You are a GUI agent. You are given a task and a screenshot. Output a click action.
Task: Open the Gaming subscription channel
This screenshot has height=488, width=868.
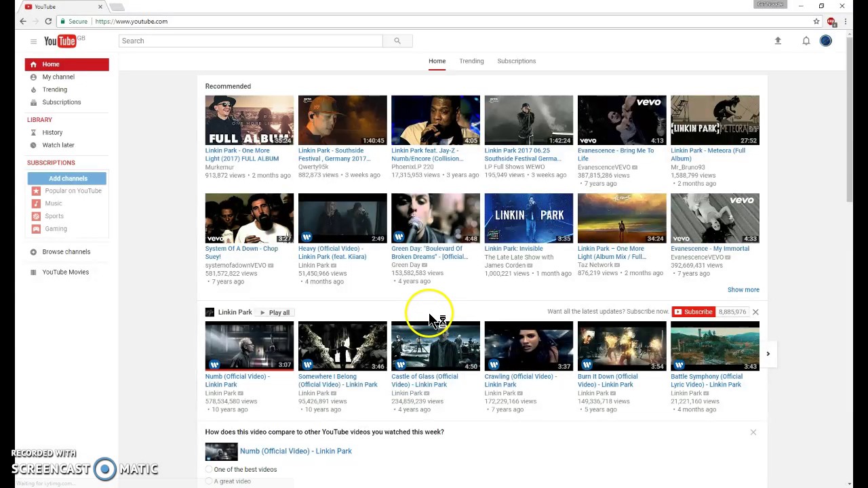coord(56,228)
